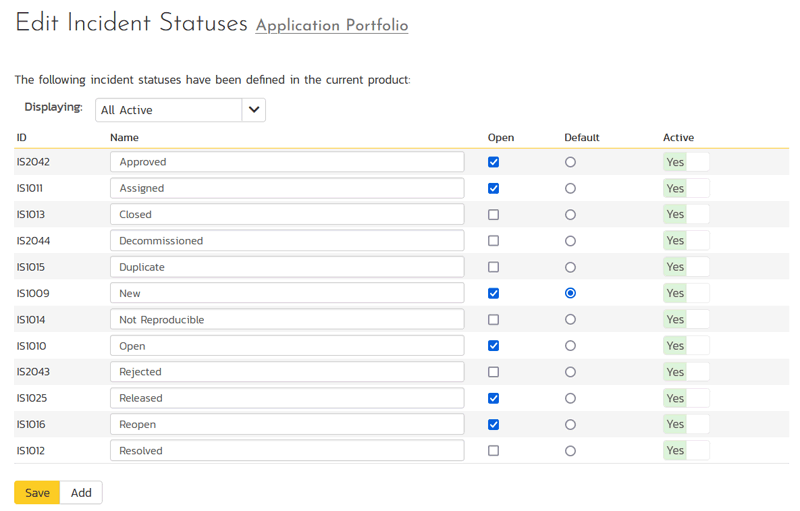800x511 pixels.
Task: Uncheck the Open checkbox for Reopen
Action: [x=493, y=425]
